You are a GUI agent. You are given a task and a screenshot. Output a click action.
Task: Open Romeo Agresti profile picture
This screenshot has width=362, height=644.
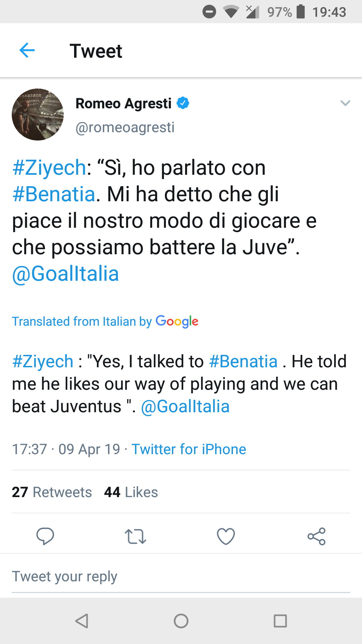coord(38,114)
